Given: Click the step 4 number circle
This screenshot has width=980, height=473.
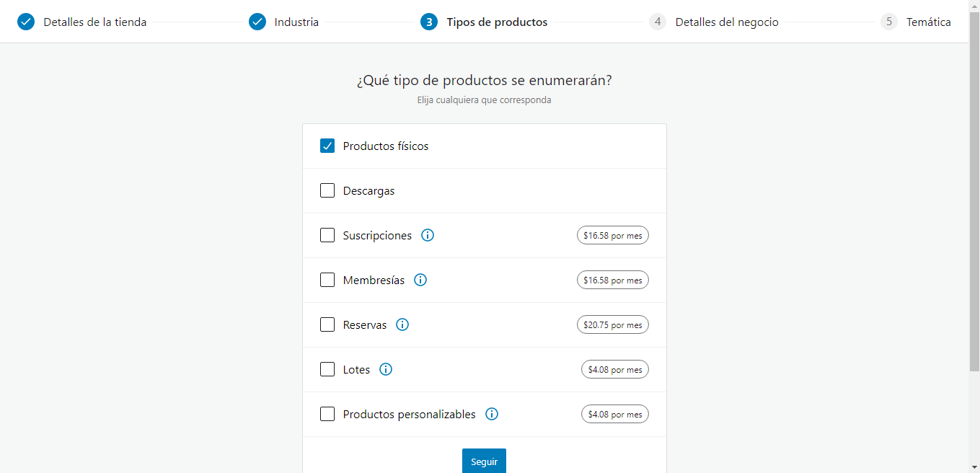Looking at the screenshot, I should click(657, 22).
